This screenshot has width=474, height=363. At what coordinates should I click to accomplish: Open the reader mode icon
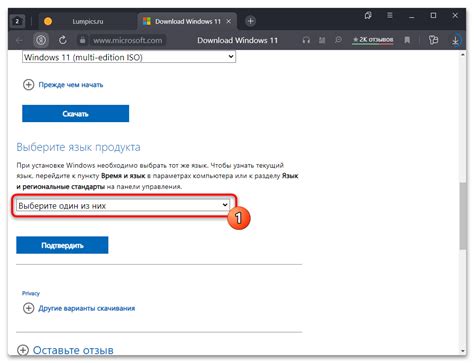[322, 40]
